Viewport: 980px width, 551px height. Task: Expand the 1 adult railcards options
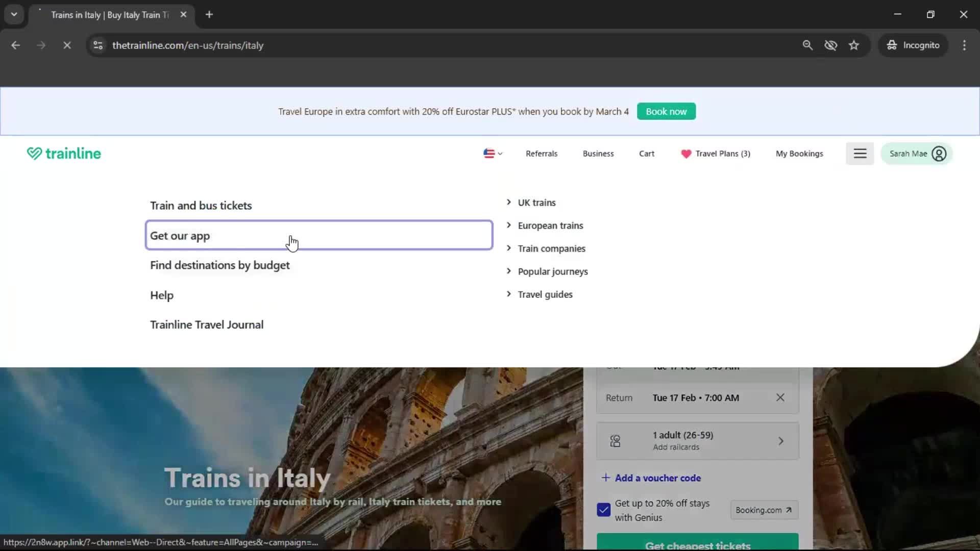tap(781, 441)
